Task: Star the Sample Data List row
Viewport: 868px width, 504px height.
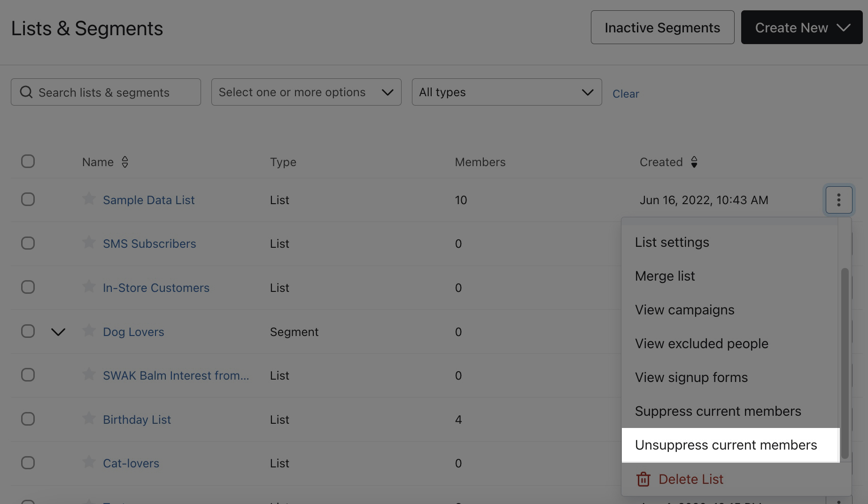Action: coord(88,199)
